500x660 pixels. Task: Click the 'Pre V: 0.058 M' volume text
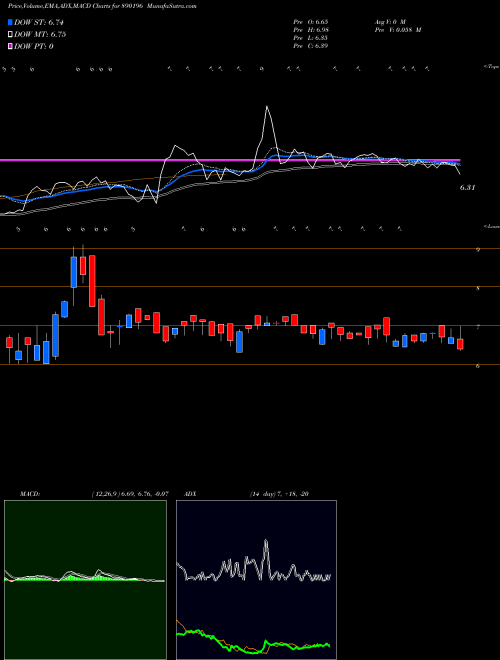pyautogui.click(x=397, y=30)
